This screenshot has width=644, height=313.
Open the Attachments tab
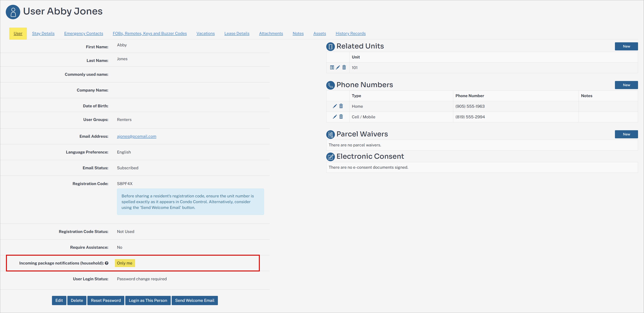click(271, 33)
